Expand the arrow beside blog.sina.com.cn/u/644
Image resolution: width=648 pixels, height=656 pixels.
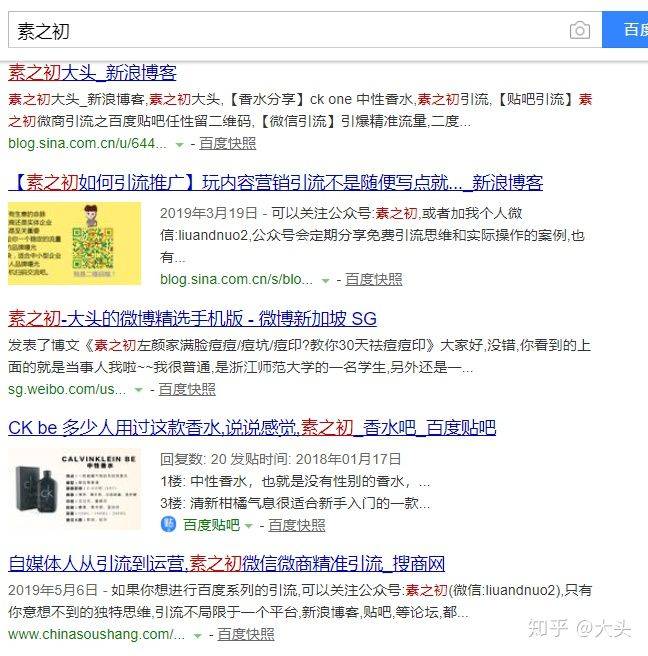coord(179,145)
